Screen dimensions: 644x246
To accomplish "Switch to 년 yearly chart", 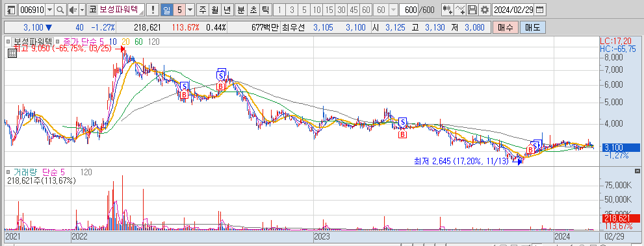I will tap(227, 10).
